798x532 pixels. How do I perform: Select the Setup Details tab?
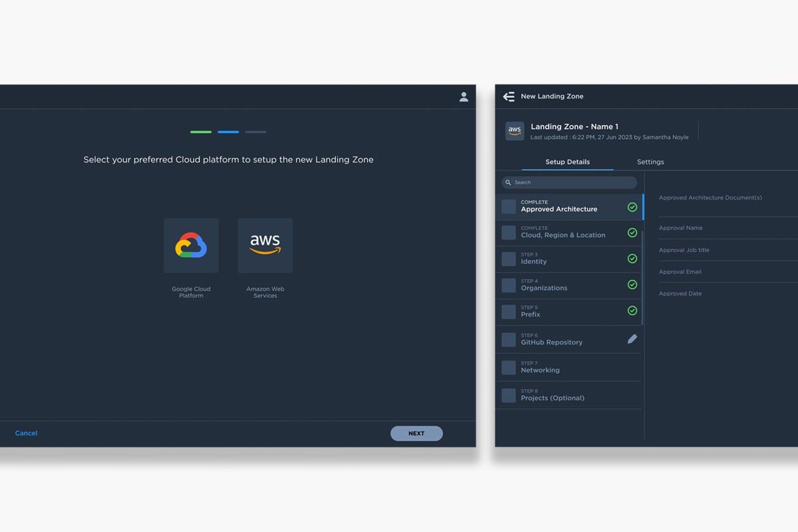coord(567,162)
